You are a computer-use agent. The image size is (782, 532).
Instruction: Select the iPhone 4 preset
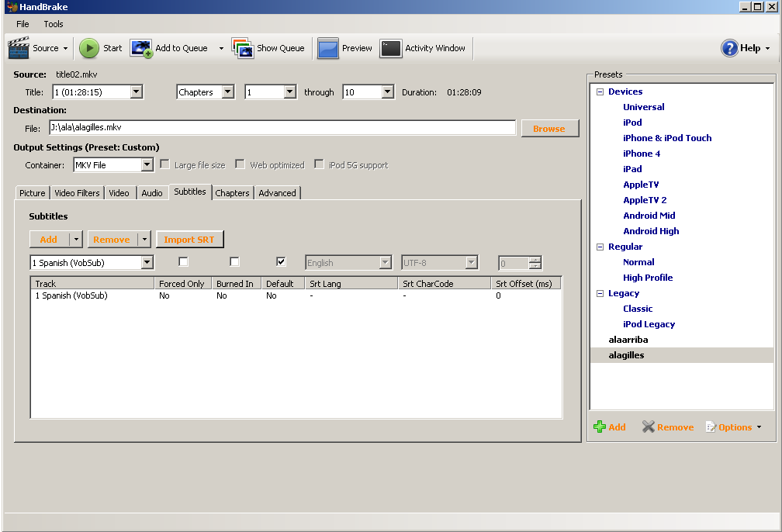642,154
